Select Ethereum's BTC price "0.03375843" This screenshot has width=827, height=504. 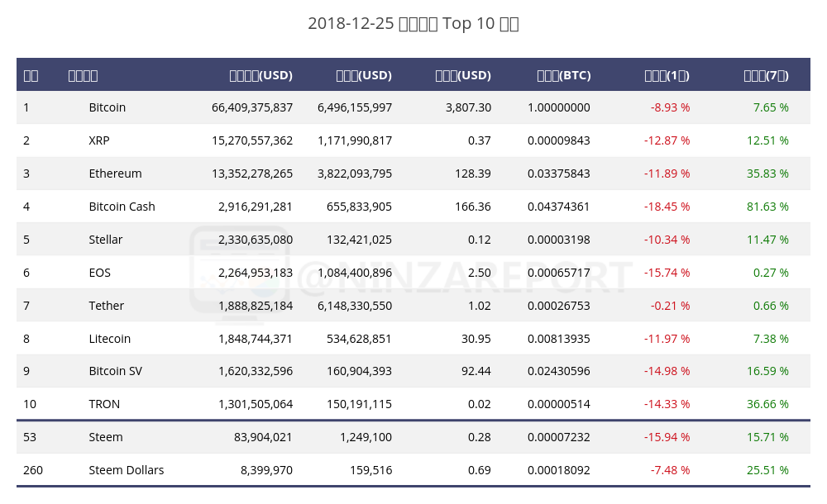[558, 174]
